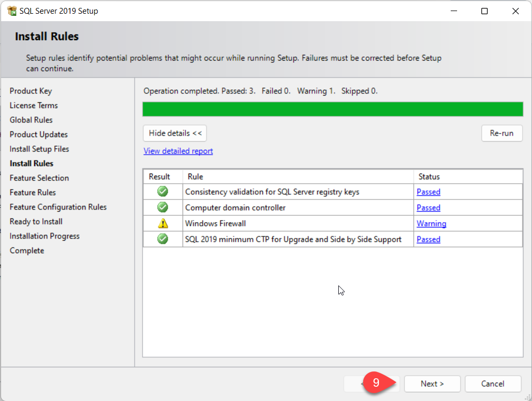
Task: Select Product Updates step in sidebar
Action: coord(39,135)
